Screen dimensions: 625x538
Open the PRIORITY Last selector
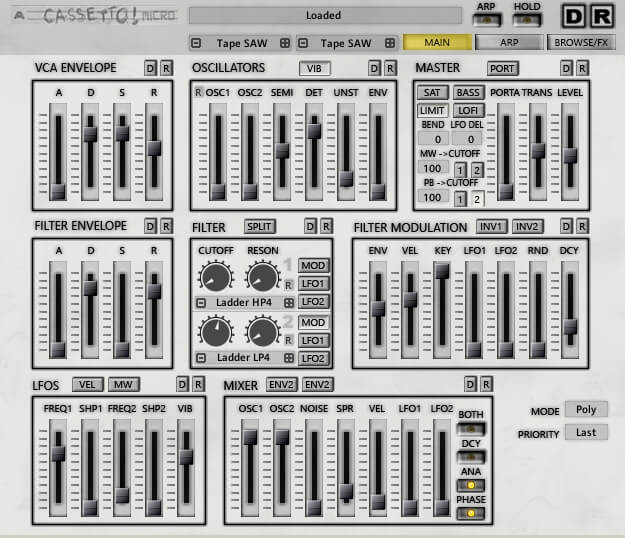(586, 432)
